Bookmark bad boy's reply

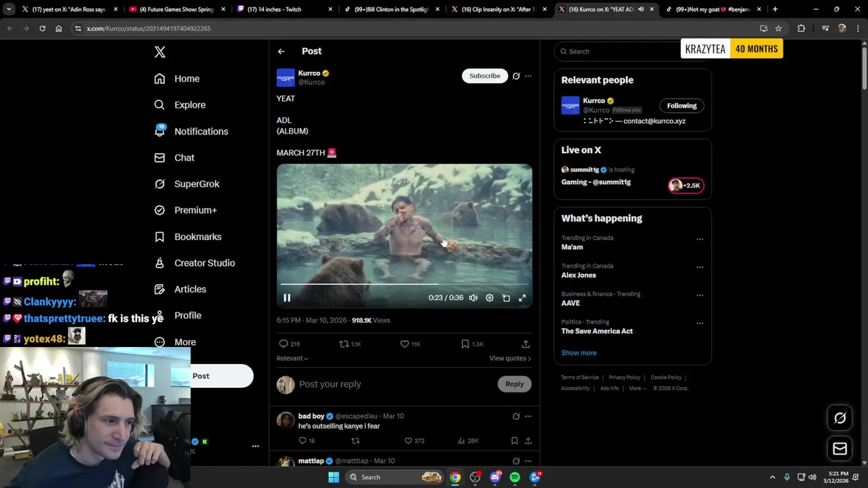515,441
